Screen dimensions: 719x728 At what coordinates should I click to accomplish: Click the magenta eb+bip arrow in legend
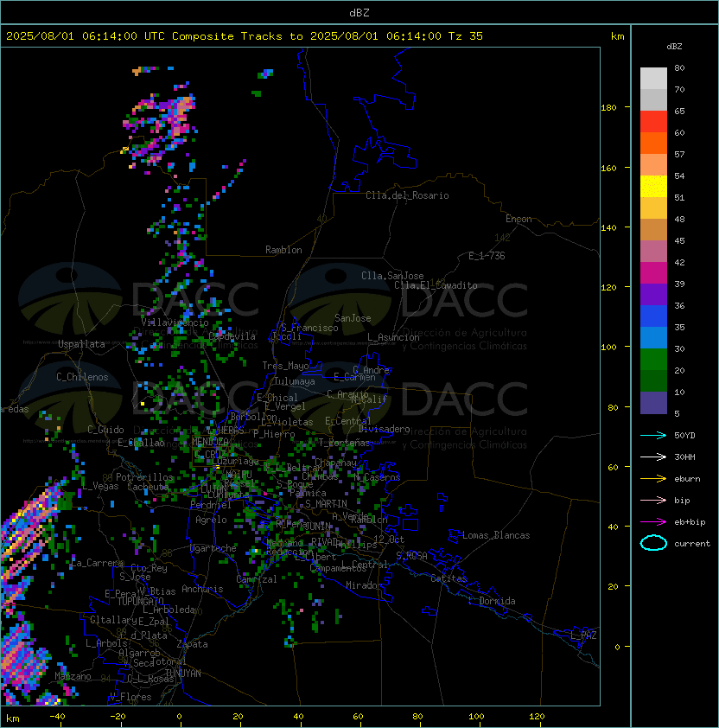(653, 522)
